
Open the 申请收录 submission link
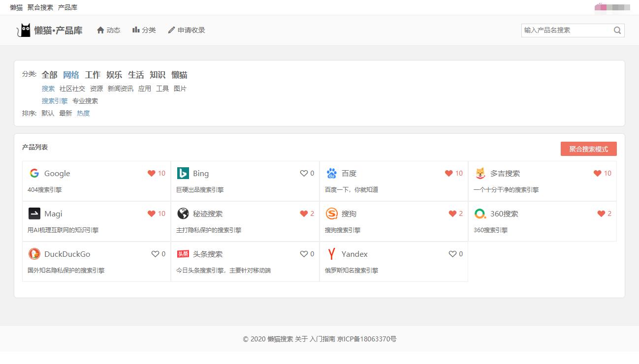coord(187,30)
